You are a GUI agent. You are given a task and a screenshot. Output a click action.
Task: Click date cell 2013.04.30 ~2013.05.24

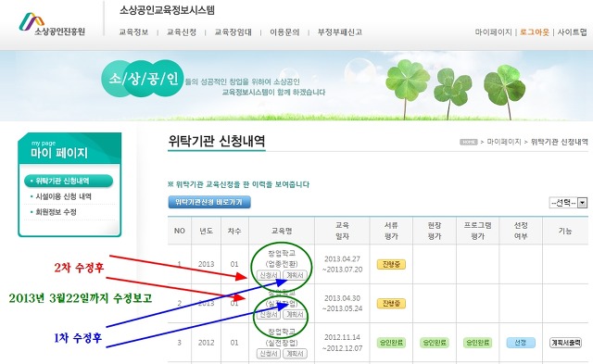click(342, 303)
